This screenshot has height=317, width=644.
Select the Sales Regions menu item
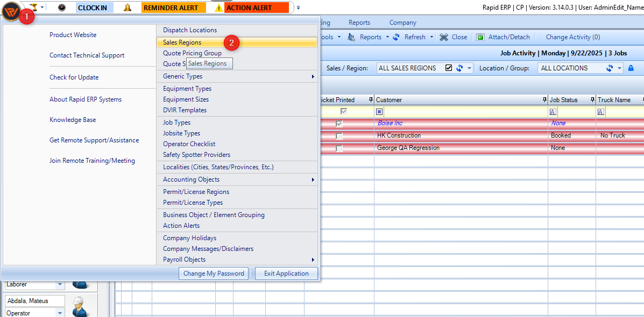pos(237,42)
